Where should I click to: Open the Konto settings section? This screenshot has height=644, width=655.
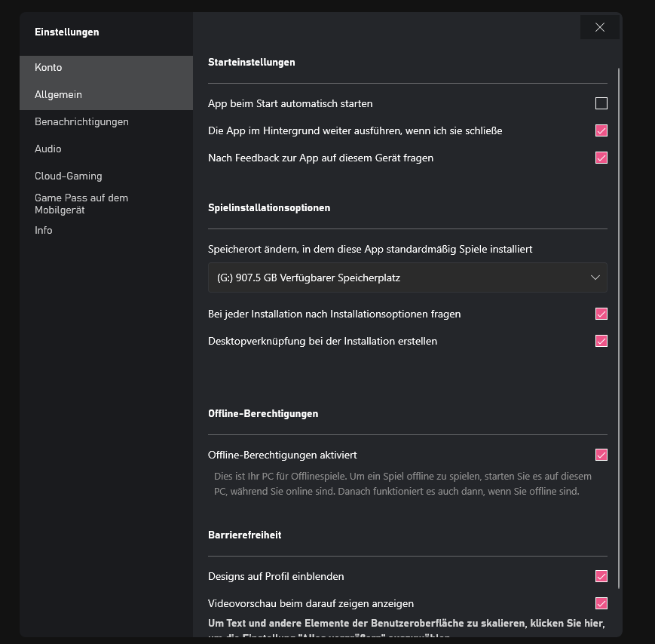pos(48,67)
